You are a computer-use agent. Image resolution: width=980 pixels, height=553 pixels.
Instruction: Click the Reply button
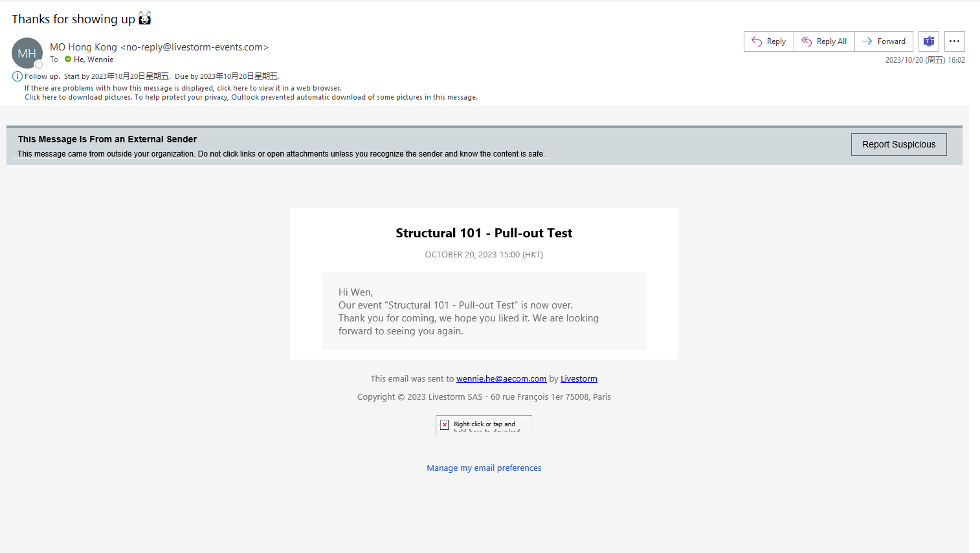(768, 41)
